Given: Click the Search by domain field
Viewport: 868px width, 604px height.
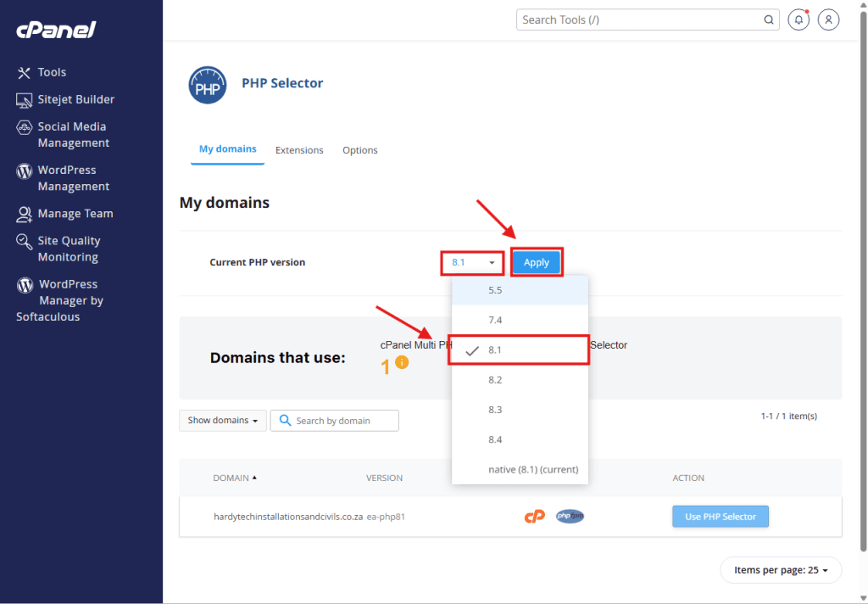Looking at the screenshot, I should [x=343, y=421].
